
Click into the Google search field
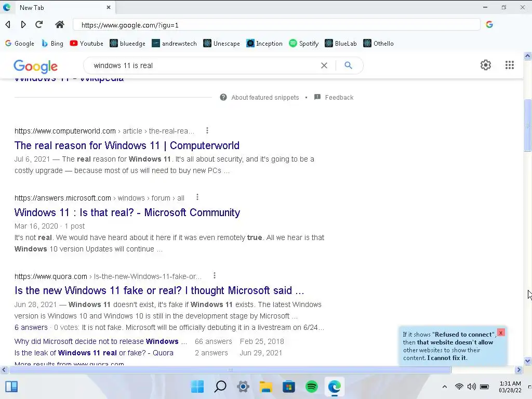click(204, 65)
